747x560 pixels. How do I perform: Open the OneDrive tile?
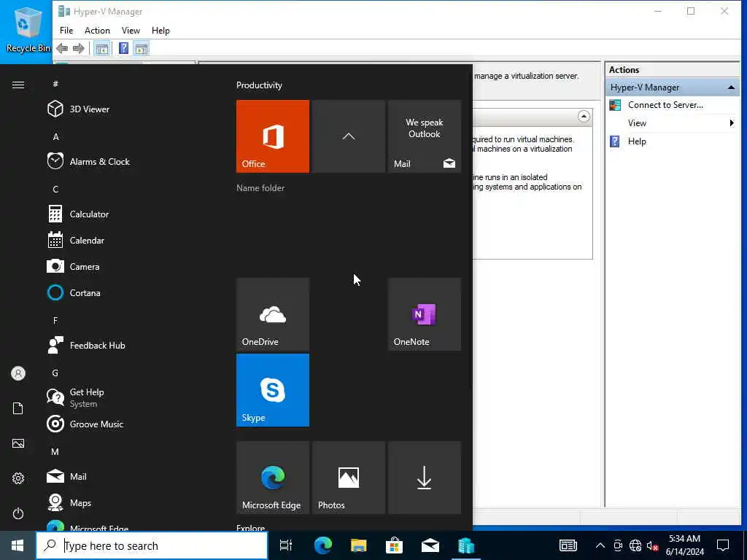(x=273, y=314)
